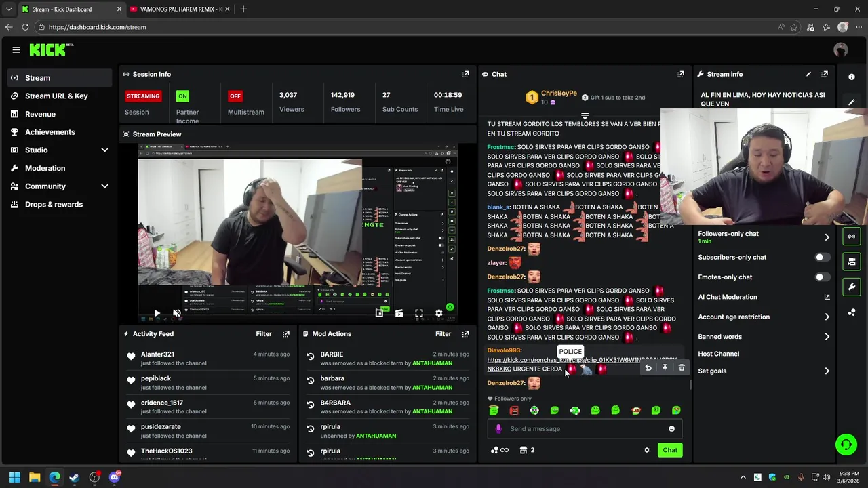The image size is (868, 488).
Task: Expand the Community sidebar section
Action: coord(104,186)
